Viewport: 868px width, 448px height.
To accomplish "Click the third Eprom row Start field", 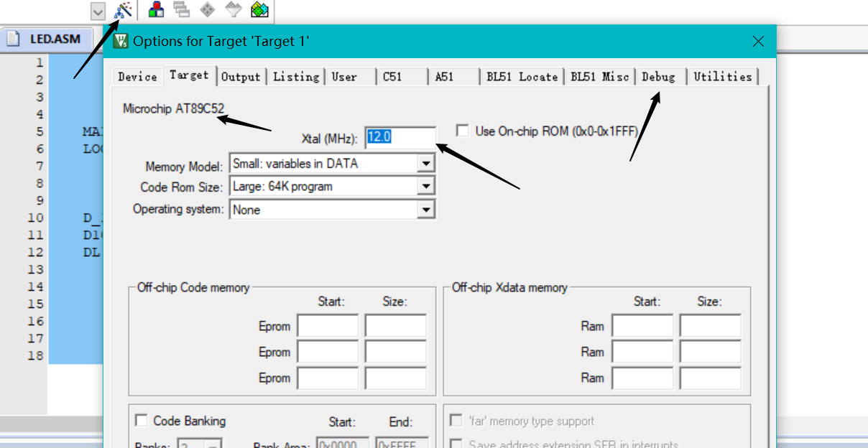I will (x=328, y=378).
